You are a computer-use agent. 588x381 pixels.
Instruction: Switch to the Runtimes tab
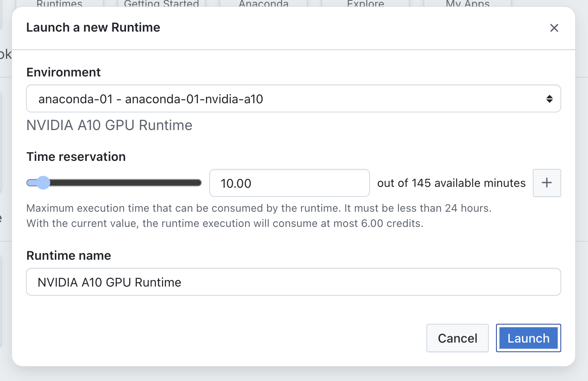coord(59,4)
